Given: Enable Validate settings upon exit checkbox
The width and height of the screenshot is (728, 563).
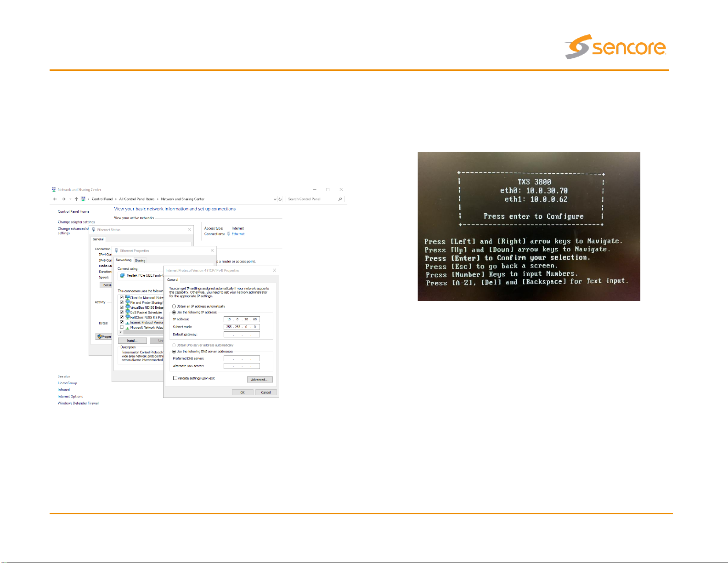Looking at the screenshot, I should click(x=175, y=378).
